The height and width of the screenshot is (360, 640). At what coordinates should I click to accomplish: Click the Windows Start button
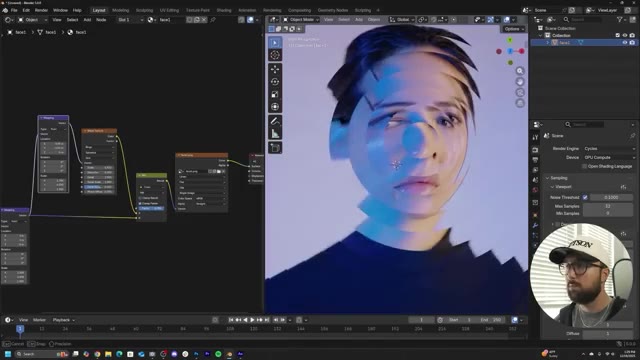(8, 354)
